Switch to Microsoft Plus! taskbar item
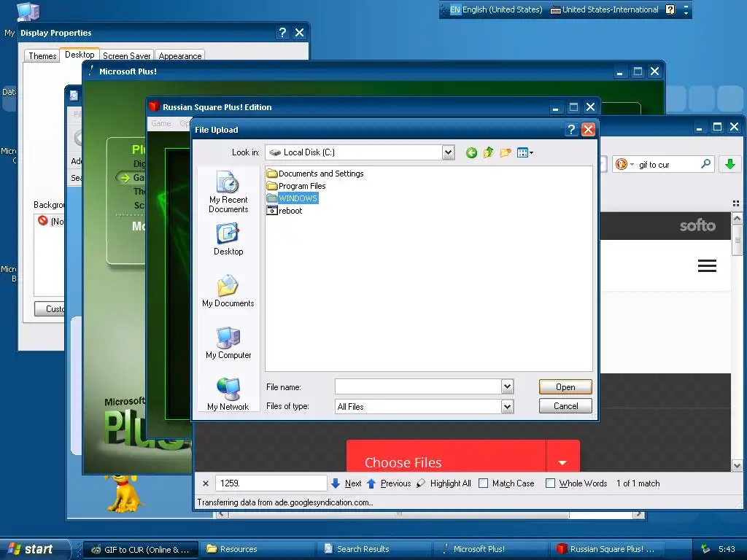The height and width of the screenshot is (560, 747). tap(491, 549)
